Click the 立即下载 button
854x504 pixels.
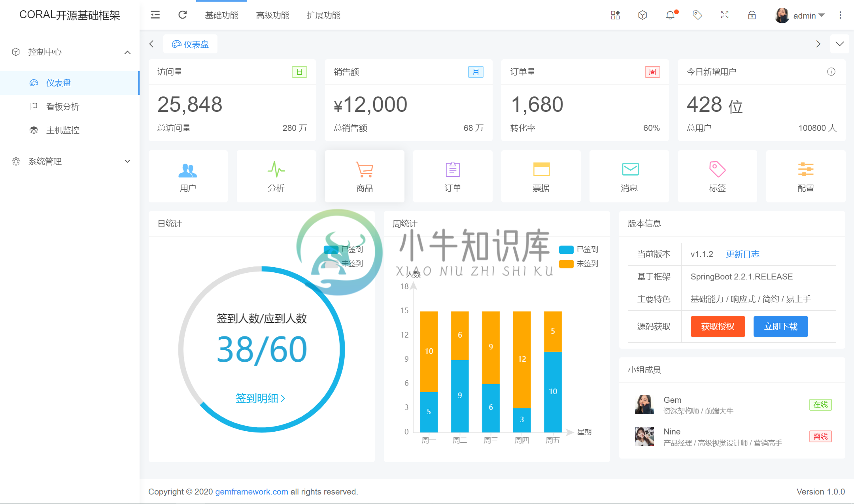point(780,327)
